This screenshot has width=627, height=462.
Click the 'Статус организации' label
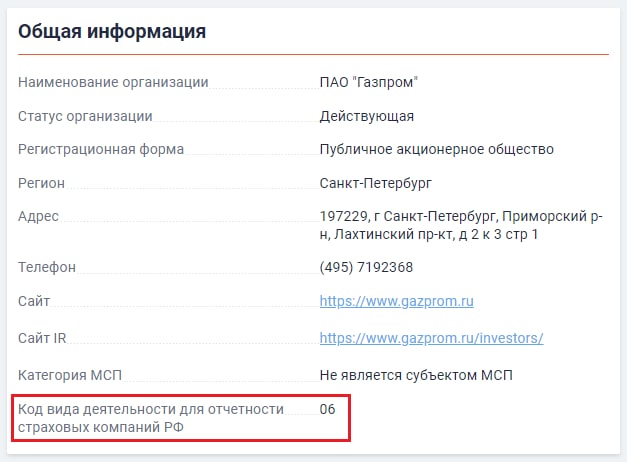click(85, 116)
